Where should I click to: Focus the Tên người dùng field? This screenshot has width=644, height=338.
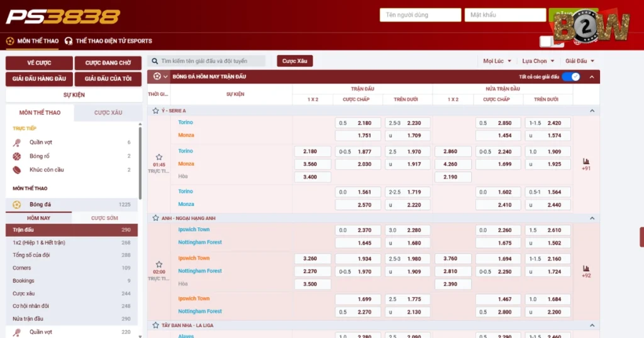click(420, 15)
